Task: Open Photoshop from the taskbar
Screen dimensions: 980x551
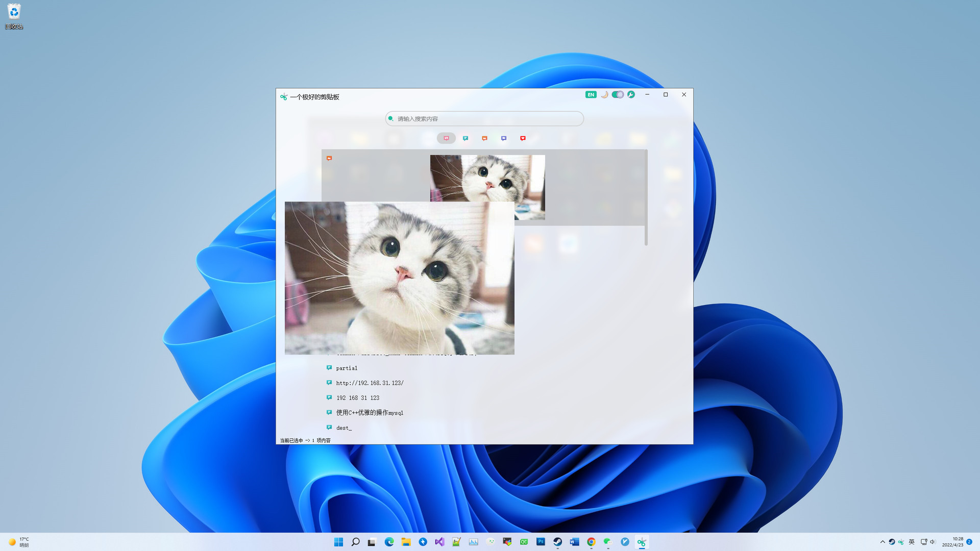Action: click(541, 542)
